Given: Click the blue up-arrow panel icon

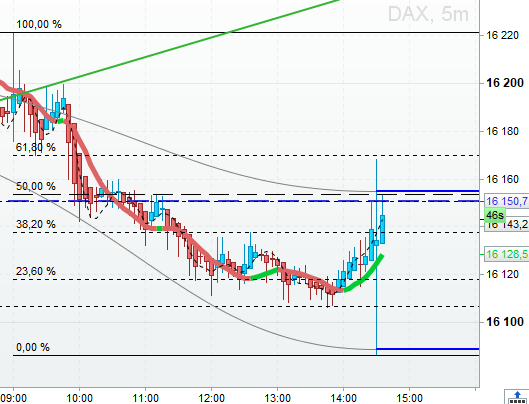Looking at the screenshot, I should coord(517,397).
